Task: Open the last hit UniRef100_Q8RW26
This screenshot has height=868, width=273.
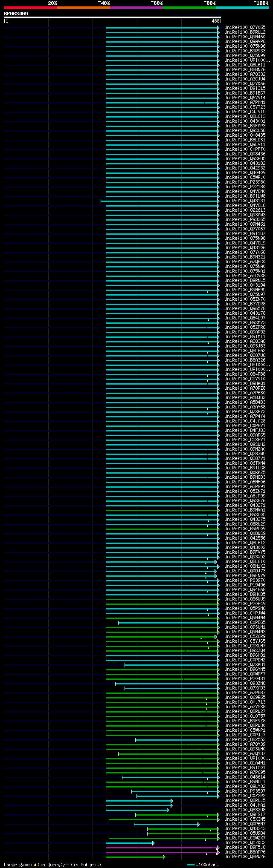Action: point(245,857)
